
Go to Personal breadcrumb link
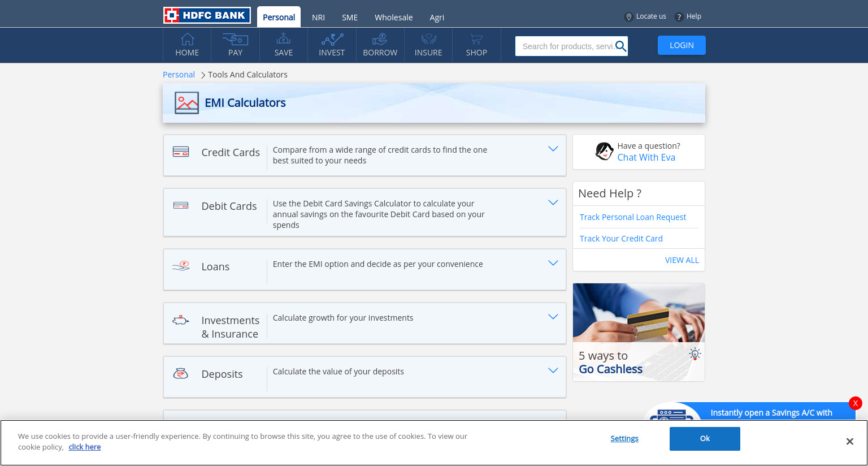coord(179,75)
